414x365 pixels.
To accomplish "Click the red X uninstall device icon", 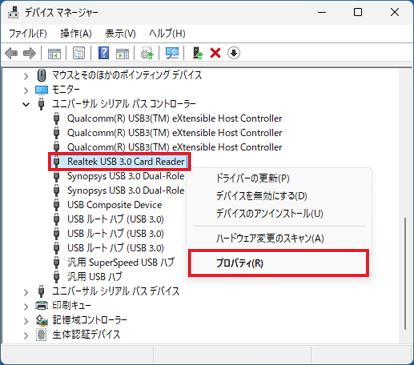I will point(215,53).
